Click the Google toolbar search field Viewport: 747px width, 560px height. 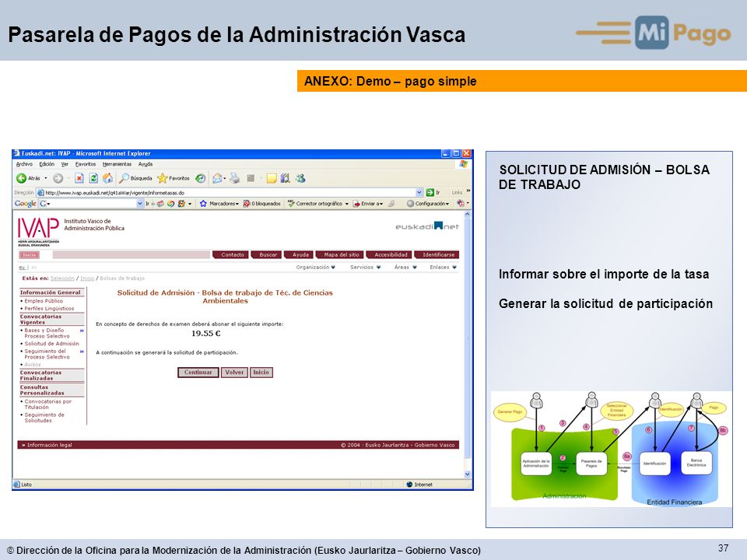click(92, 203)
